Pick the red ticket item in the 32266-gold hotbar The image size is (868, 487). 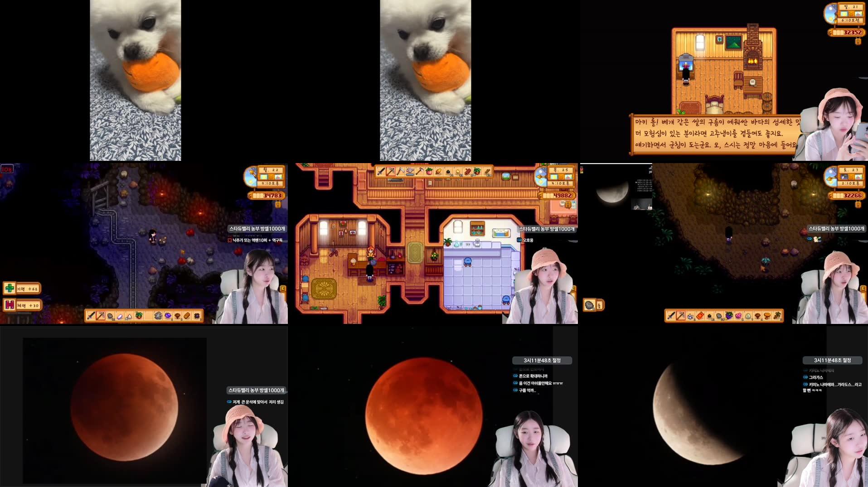click(700, 315)
